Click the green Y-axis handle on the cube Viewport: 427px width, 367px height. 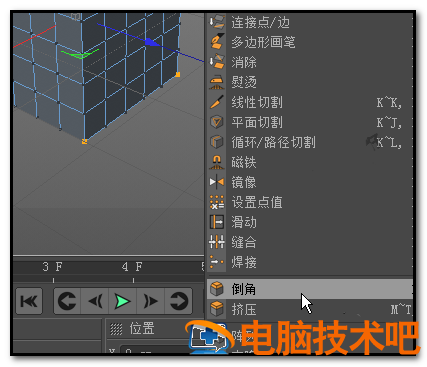[80, 54]
